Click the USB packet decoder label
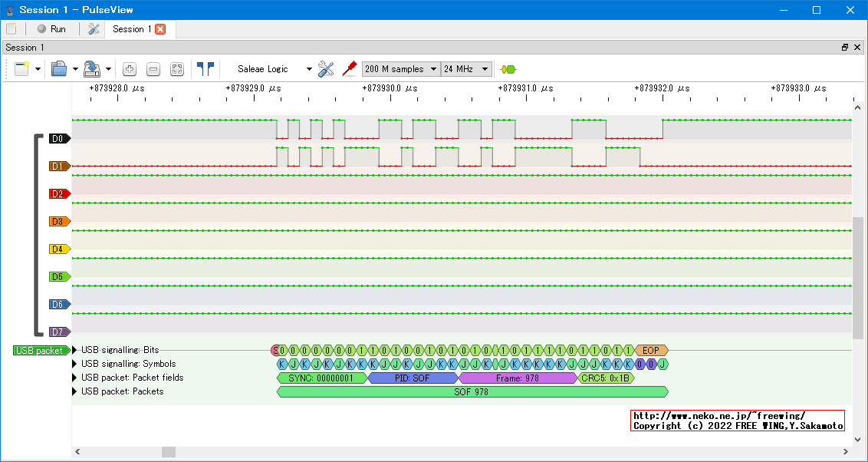The width and height of the screenshot is (868, 462). 40,351
